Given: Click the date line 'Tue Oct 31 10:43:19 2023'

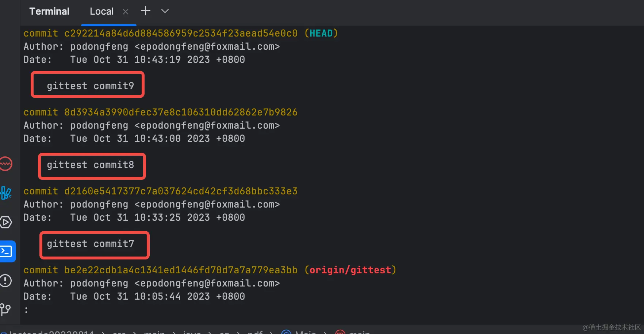Looking at the screenshot, I should (x=140, y=60).
